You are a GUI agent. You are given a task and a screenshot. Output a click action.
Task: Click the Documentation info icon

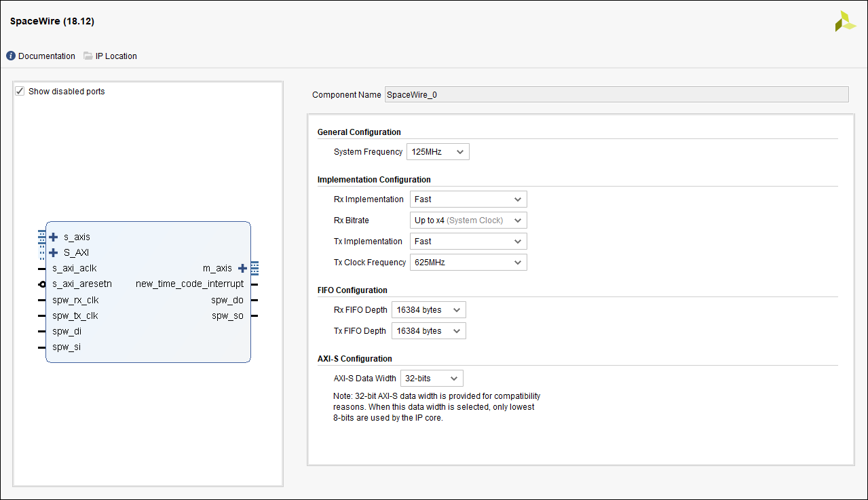tap(11, 56)
